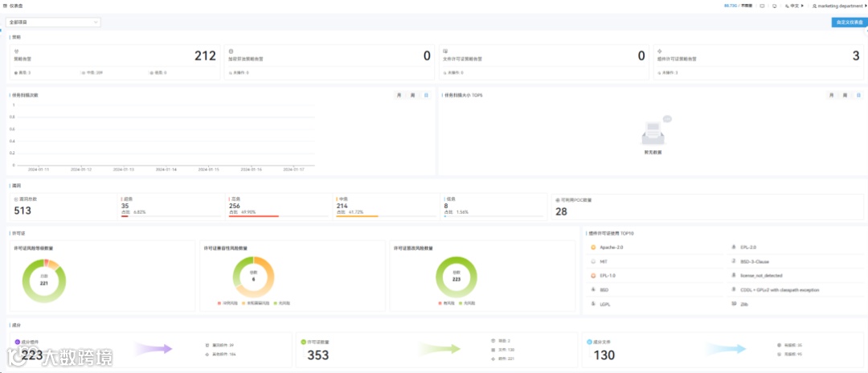Click the blue 成分文件 icon
The height and width of the screenshot is (373, 868).
[x=590, y=342]
